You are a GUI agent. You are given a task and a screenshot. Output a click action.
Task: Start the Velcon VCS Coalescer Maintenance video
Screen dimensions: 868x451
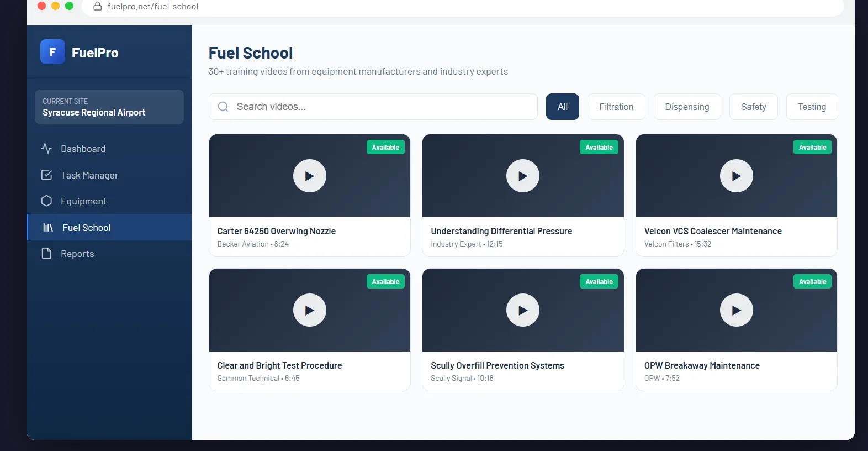[x=736, y=176]
